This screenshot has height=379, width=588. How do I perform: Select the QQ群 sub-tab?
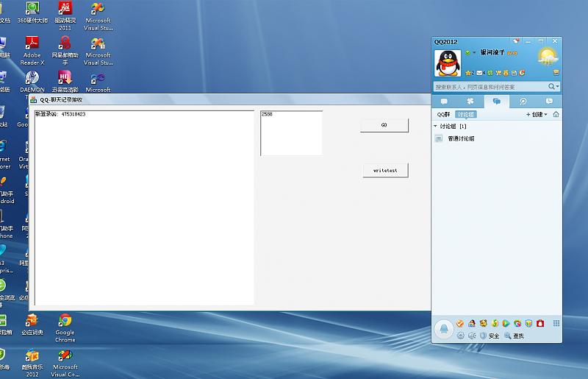(x=444, y=115)
